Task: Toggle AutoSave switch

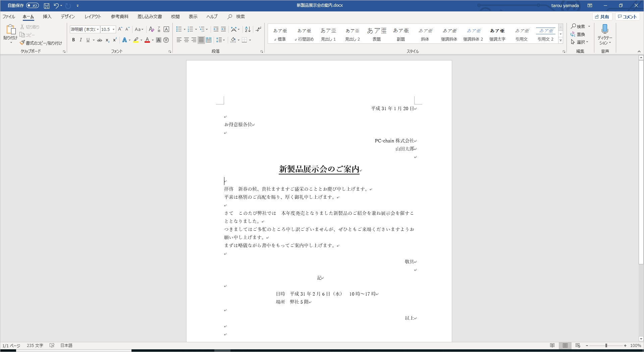Action: click(x=33, y=6)
